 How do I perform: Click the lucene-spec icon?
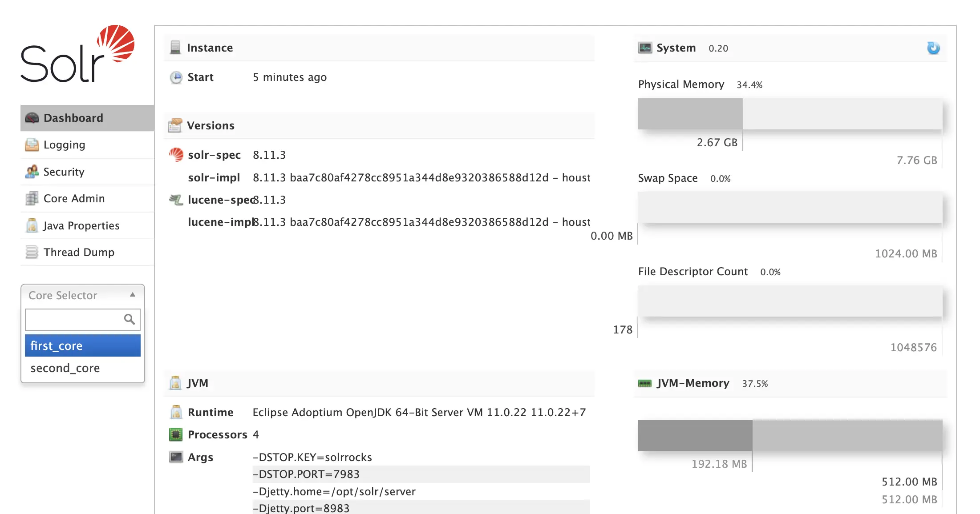click(176, 200)
